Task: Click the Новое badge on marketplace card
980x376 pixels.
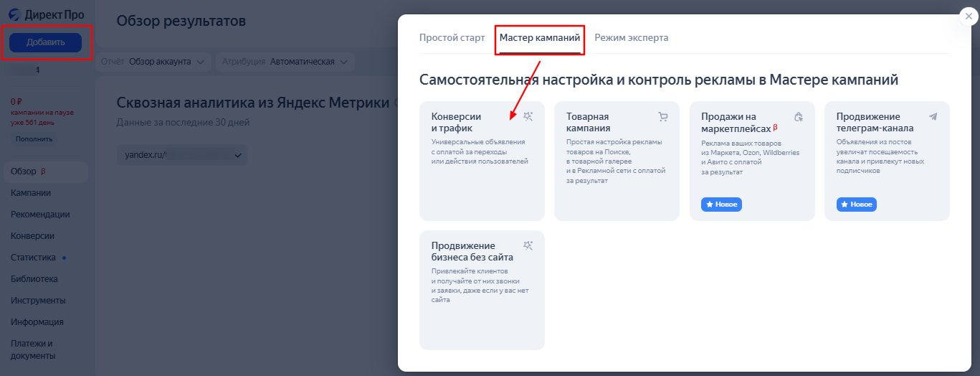Action: (x=721, y=205)
